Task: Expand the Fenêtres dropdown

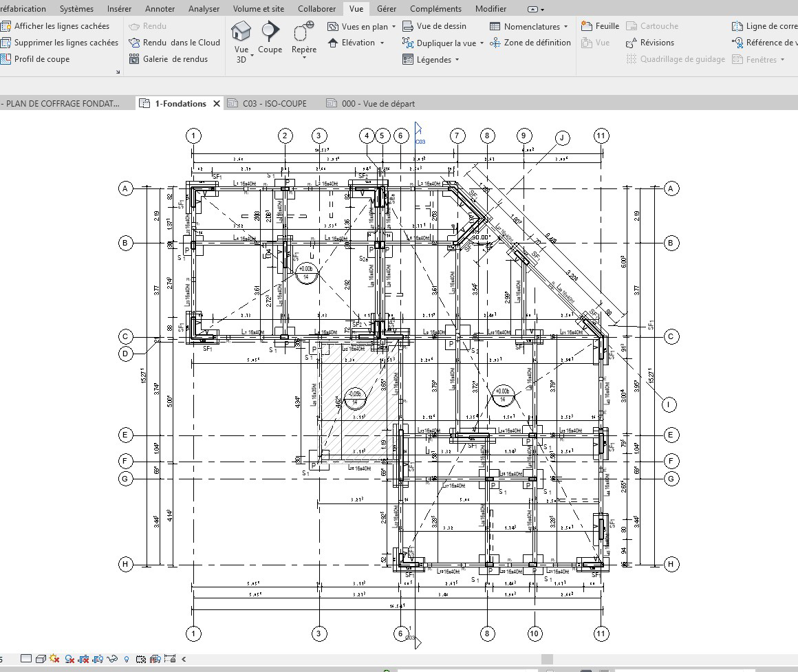Action: 783,60
